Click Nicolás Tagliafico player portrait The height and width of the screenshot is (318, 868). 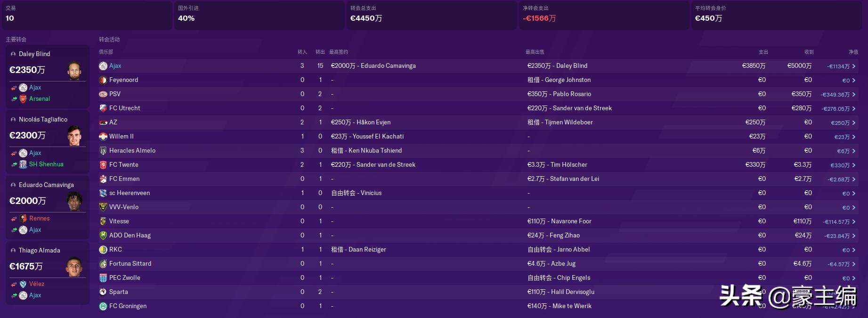[74, 136]
